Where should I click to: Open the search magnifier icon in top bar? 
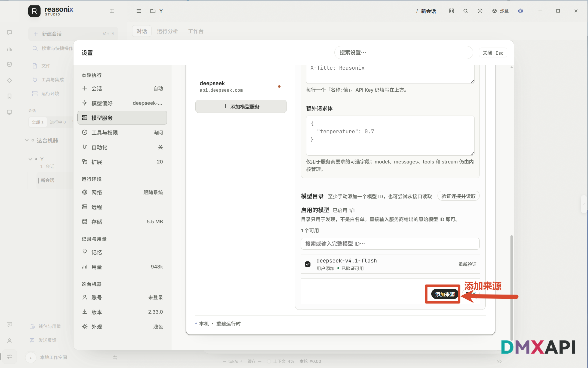466,11
